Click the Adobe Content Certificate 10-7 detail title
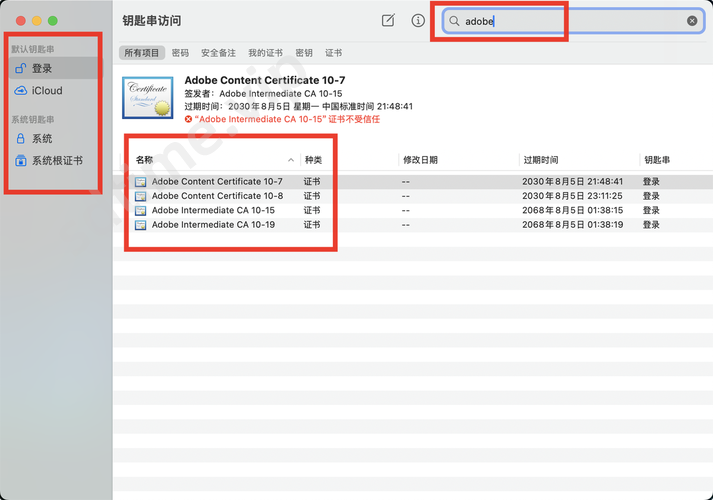713x500 pixels. pos(265,80)
